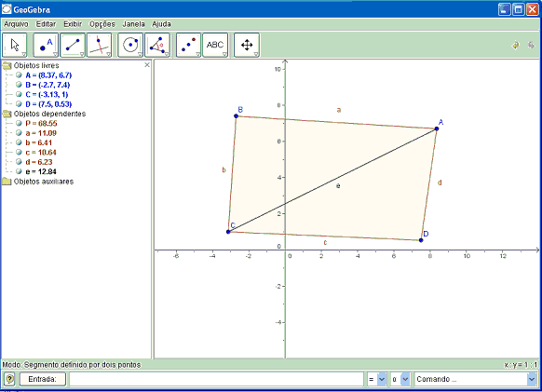Toggle visibility bullet for polygon P
This screenshot has height=392, width=542.
click(x=19, y=123)
